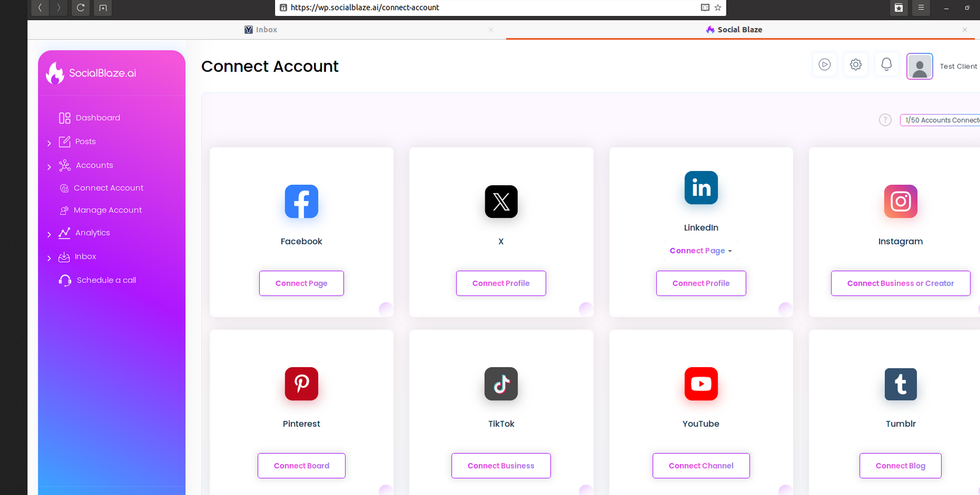The width and height of the screenshot is (980, 495).
Task: Connect a Facebook page
Action: [x=301, y=283]
